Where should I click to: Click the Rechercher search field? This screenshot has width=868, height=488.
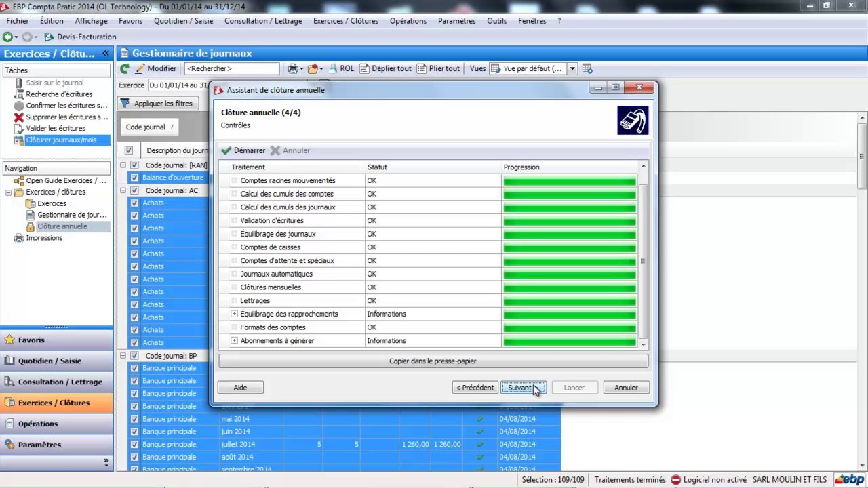(232, 68)
